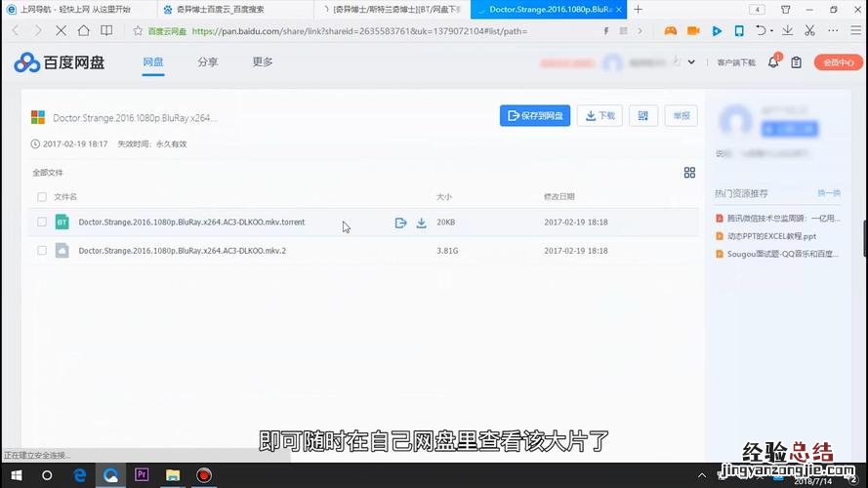This screenshot has width=868, height=488.
Task: Tick the select-all checkbox beside 文件名
Action: click(42, 197)
